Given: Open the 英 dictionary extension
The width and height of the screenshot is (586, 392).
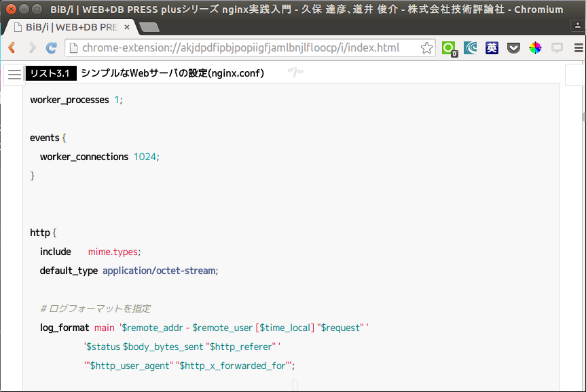Looking at the screenshot, I should (x=492, y=47).
